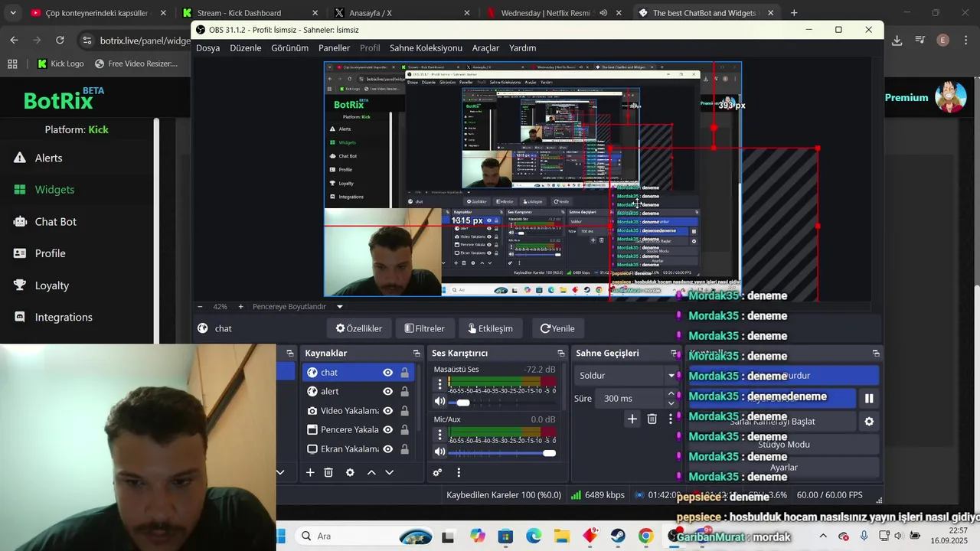The image size is (980, 551).
Task: Open scene transition three-dot menu
Action: 671,419
